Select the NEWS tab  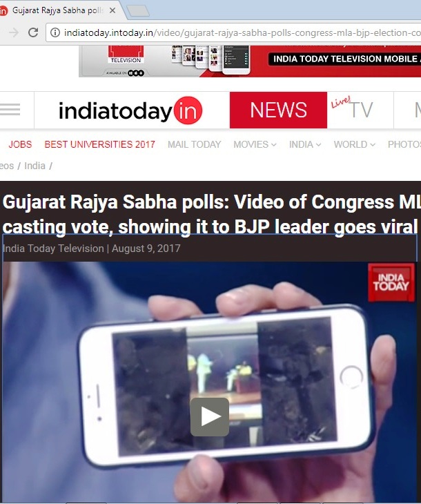(278, 110)
